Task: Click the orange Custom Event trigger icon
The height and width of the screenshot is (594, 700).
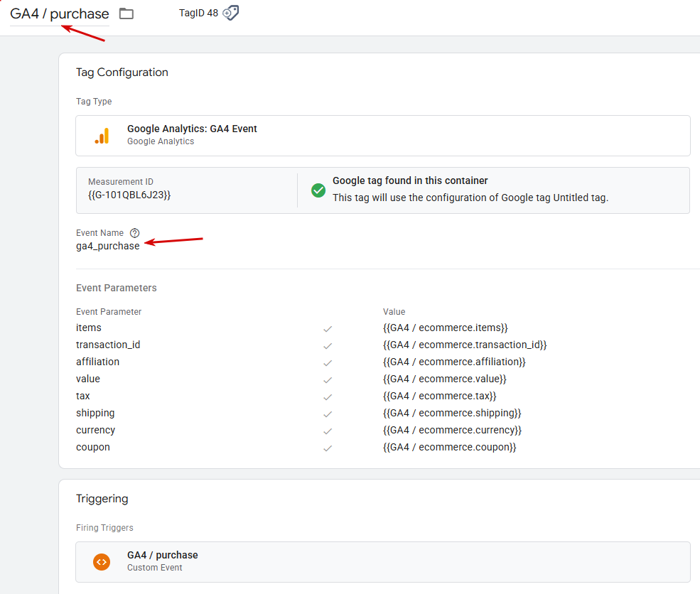Action: coord(102,561)
